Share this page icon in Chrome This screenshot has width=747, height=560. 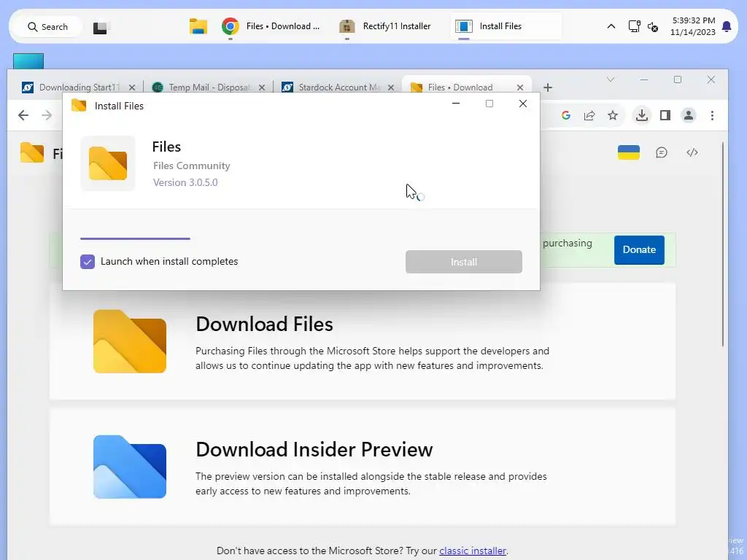pos(589,115)
